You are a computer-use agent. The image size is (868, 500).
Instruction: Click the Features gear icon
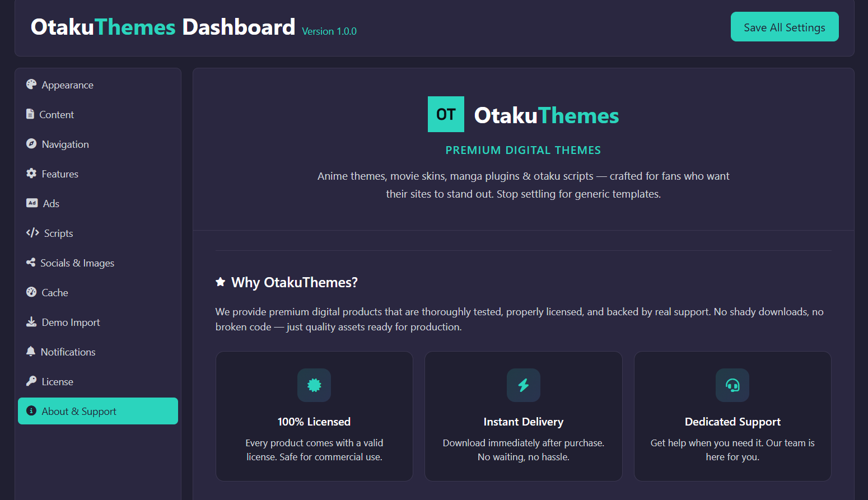click(31, 174)
